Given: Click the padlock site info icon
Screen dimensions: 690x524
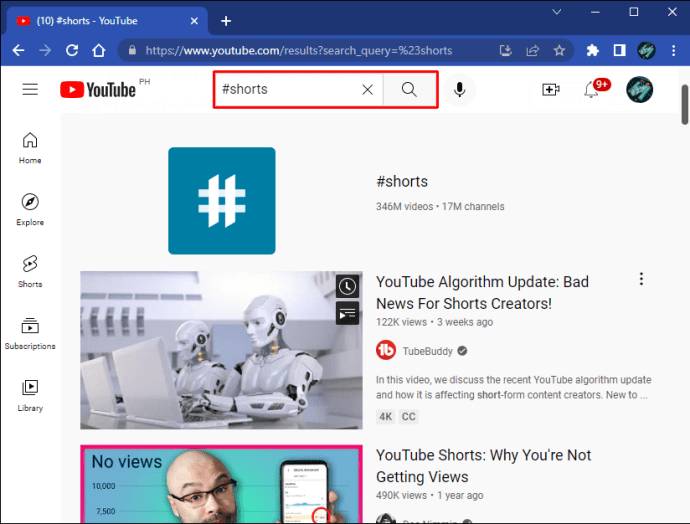Looking at the screenshot, I should [x=132, y=51].
